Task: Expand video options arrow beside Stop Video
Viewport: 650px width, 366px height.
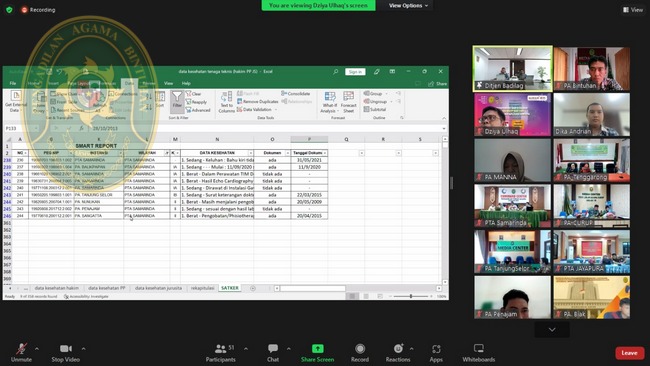Action: coord(83,349)
